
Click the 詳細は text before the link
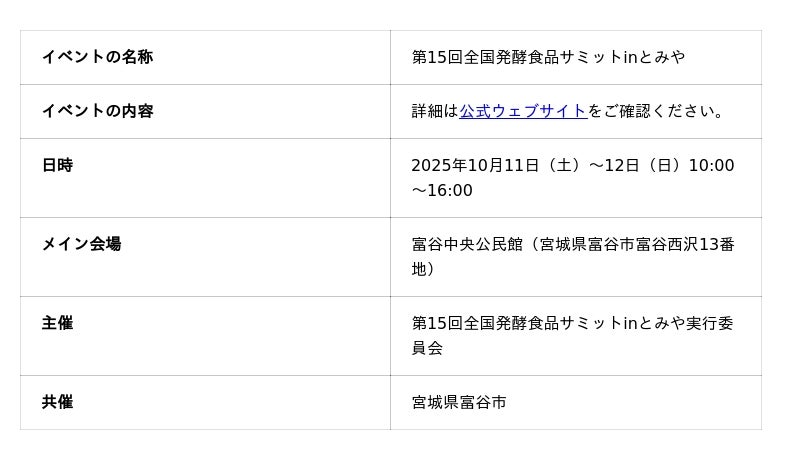point(435,111)
